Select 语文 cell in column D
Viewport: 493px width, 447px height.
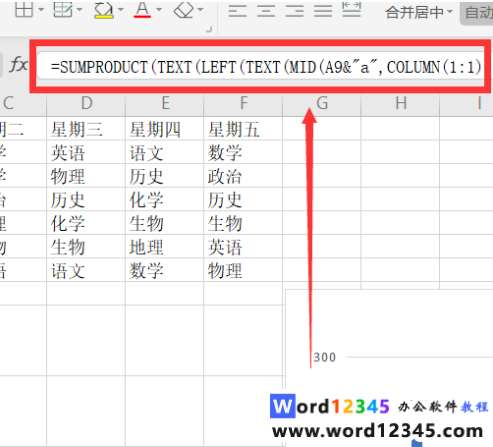pyautogui.click(x=86, y=270)
